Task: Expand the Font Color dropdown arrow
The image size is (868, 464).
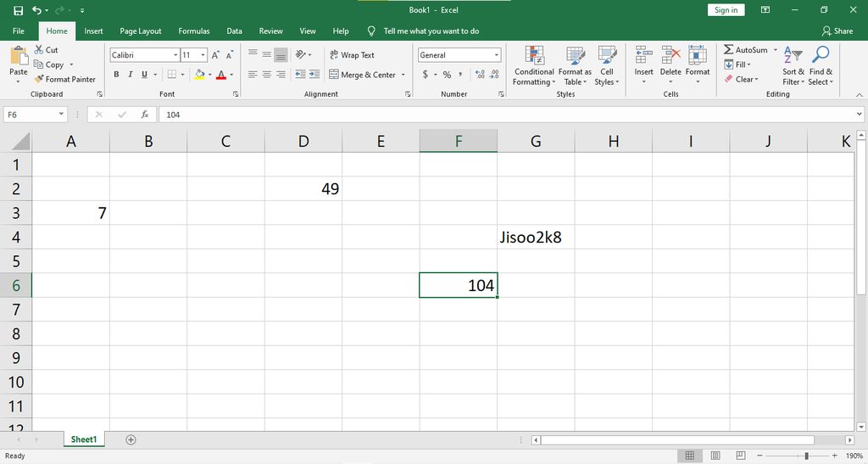Action: [x=231, y=75]
